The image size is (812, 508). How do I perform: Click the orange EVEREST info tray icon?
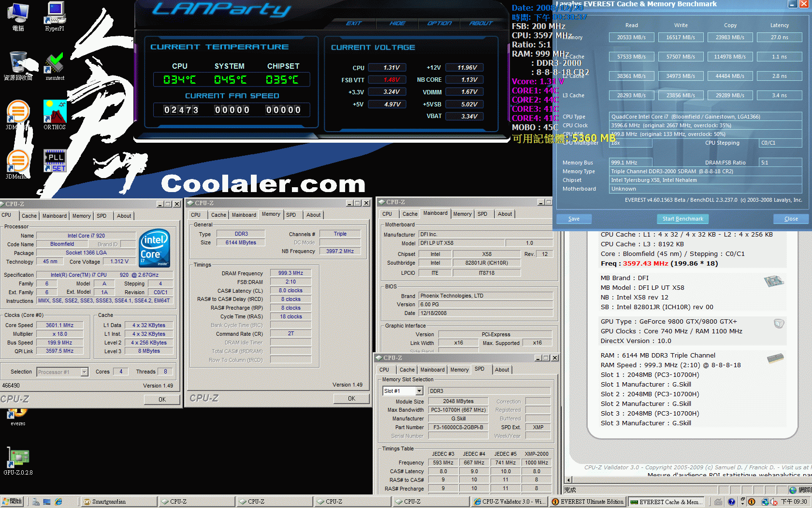[x=751, y=502]
